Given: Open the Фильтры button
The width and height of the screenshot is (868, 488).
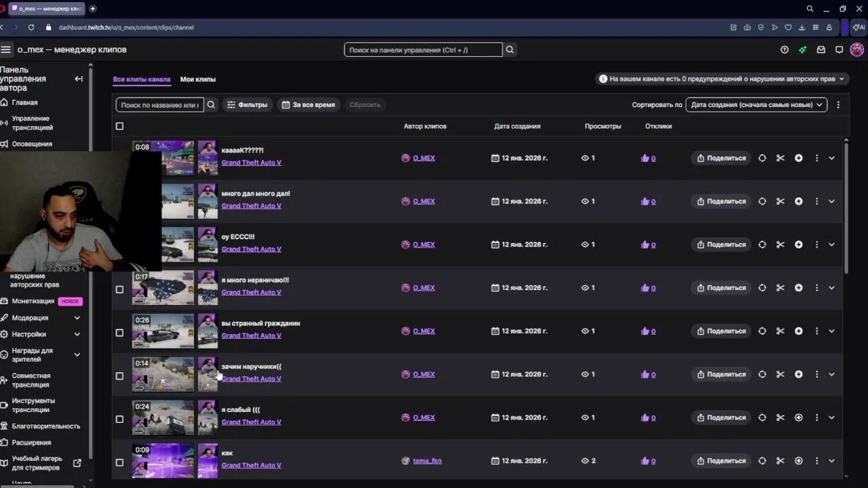Looking at the screenshot, I should click(247, 104).
